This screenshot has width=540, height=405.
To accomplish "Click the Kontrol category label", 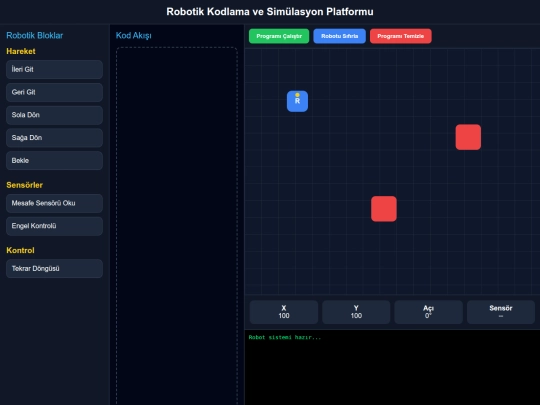I will [20, 250].
